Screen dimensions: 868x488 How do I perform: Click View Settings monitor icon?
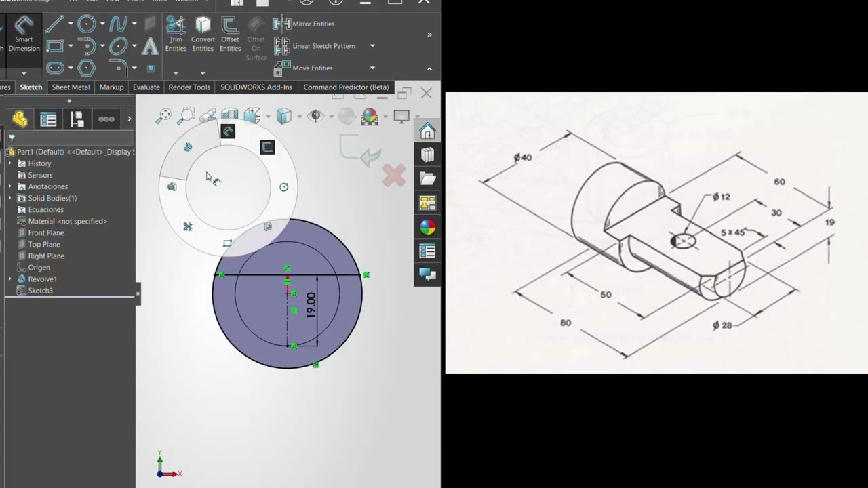401,116
